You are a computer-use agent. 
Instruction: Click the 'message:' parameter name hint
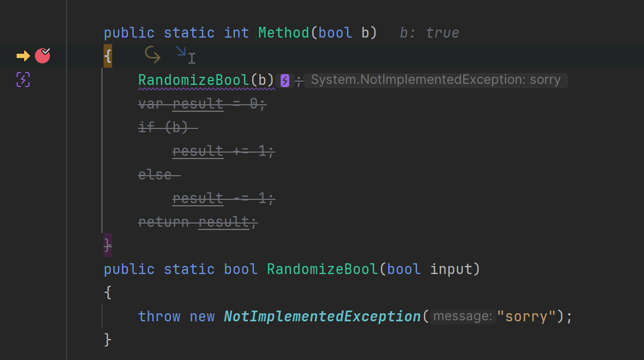click(x=463, y=316)
